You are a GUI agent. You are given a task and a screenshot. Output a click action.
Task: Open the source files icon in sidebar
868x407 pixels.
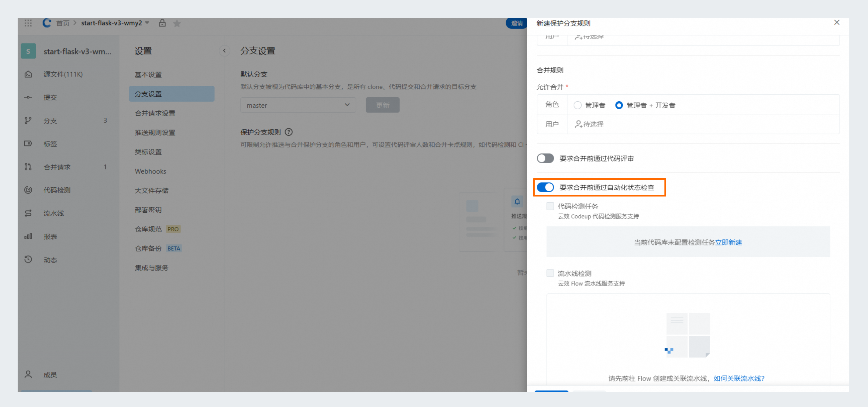pyautogui.click(x=28, y=74)
